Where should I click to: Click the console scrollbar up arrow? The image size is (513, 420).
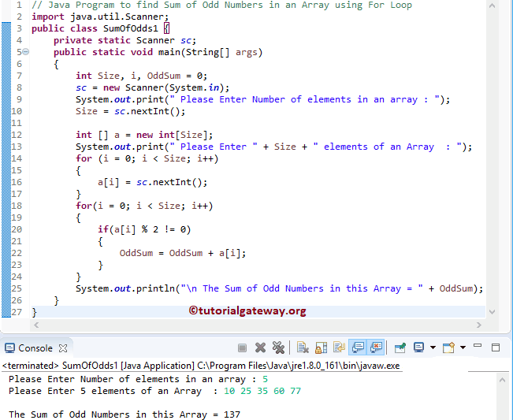click(503, 380)
